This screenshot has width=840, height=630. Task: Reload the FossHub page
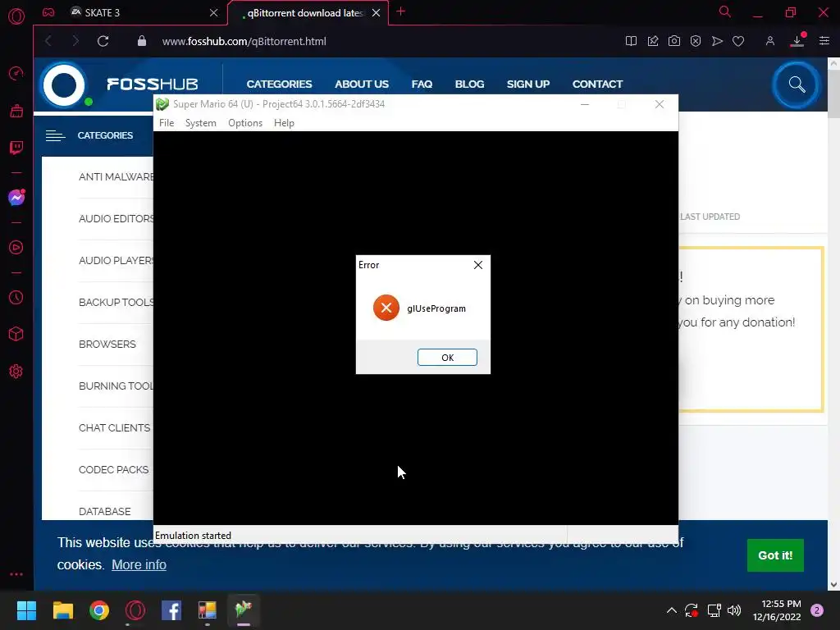click(x=103, y=41)
